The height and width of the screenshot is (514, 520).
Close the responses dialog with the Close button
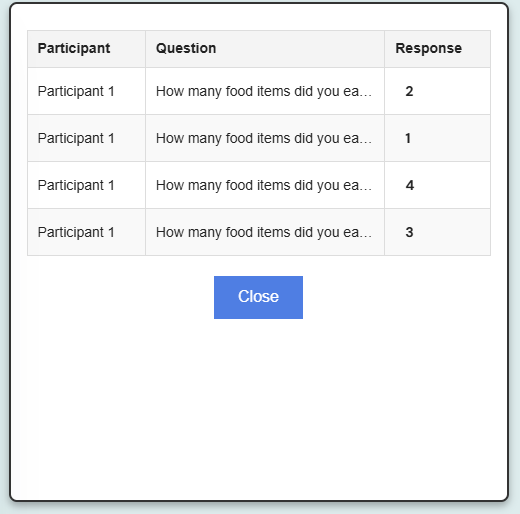(258, 297)
